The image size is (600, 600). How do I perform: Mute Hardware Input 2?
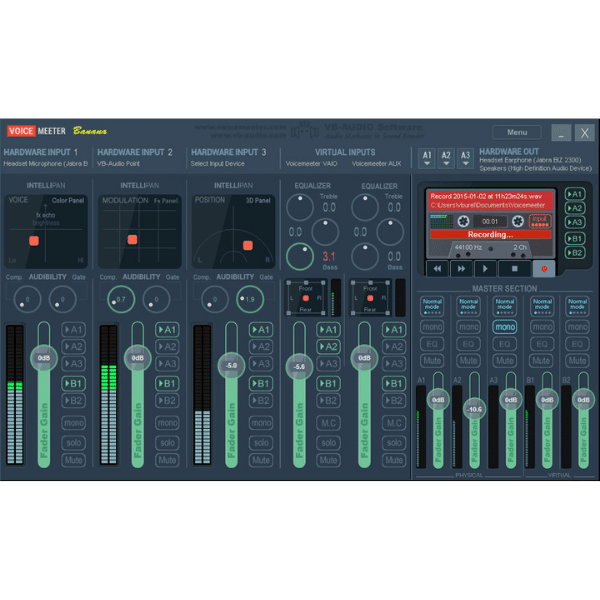[167, 460]
